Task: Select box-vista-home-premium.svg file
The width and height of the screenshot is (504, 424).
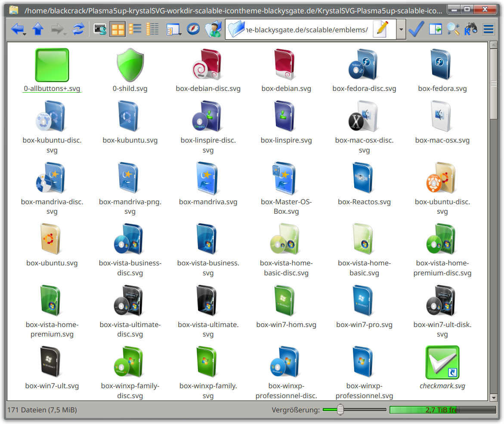Action: pyautogui.click(x=52, y=311)
